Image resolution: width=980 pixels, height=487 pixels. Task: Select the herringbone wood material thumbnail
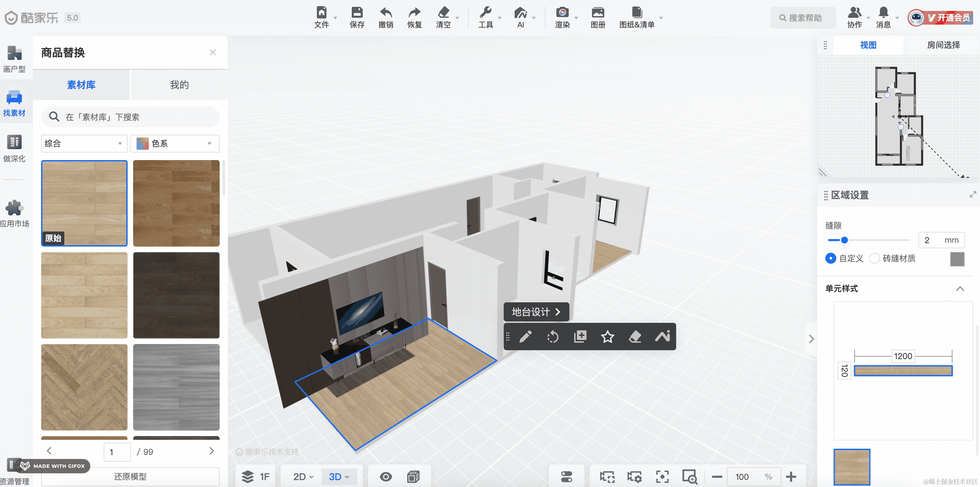click(84, 387)
